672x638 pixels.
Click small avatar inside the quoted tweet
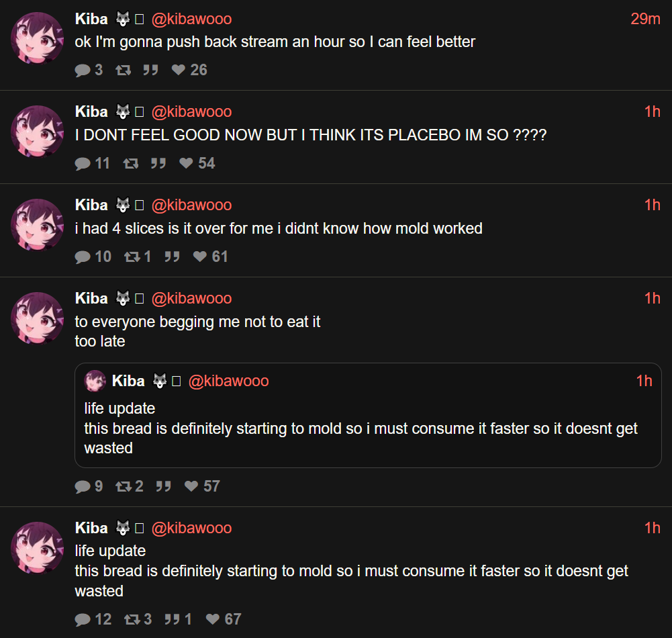point(95,381)
